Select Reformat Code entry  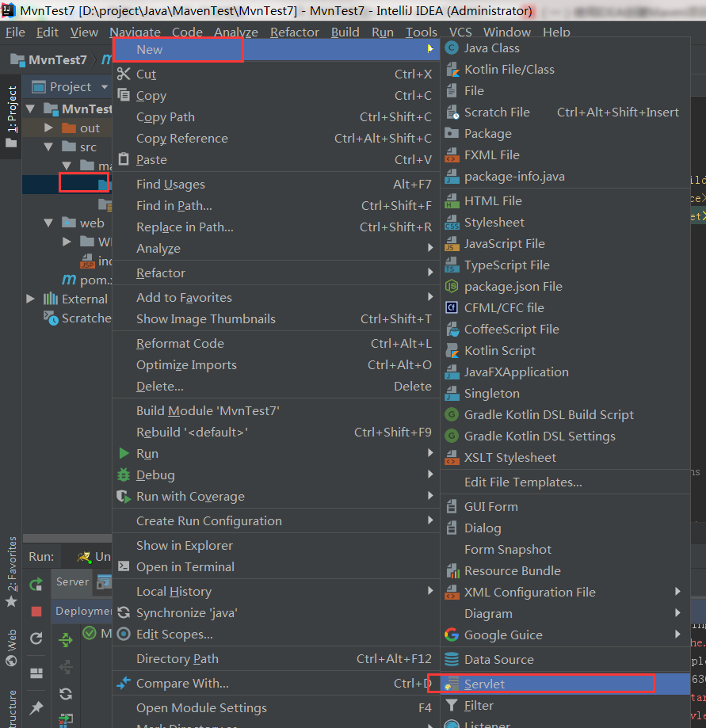276,343
